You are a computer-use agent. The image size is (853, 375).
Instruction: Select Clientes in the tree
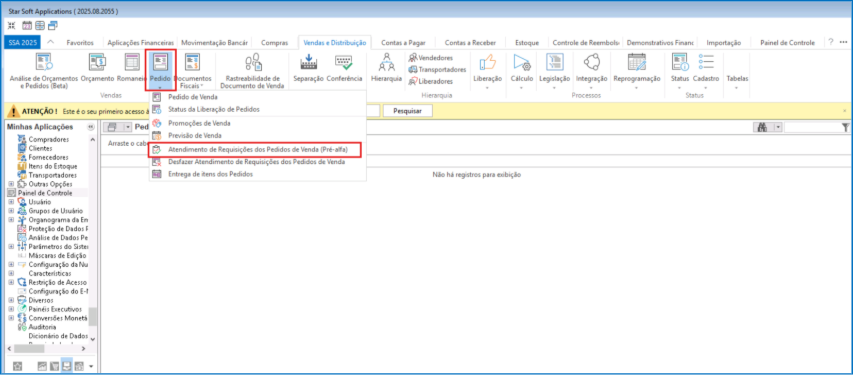pos(41,148)
